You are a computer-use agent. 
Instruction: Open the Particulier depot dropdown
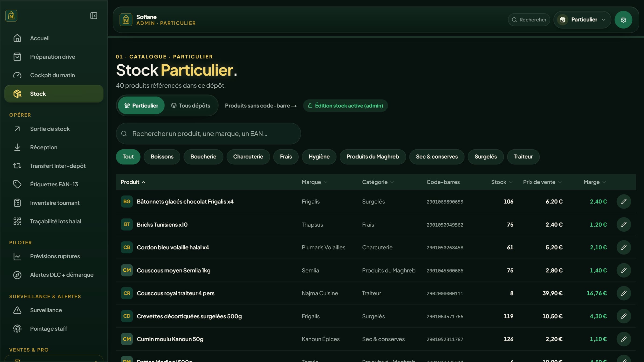coord(582,20)
